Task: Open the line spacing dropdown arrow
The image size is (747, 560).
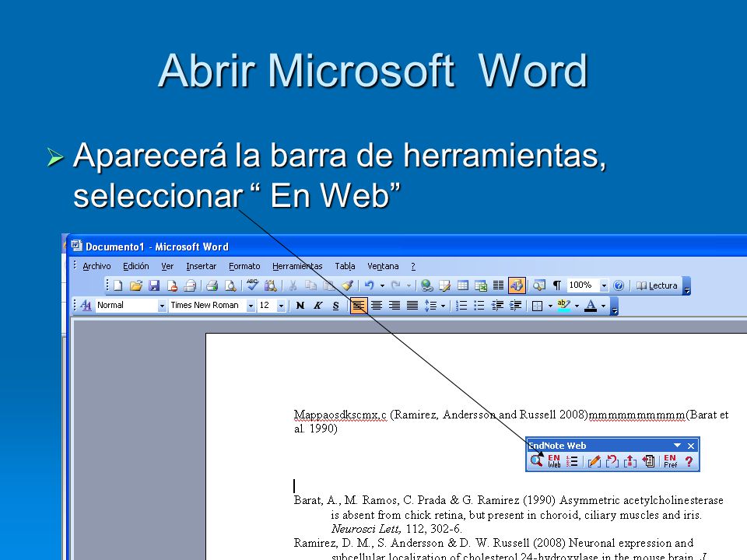Action: [444, 305]
